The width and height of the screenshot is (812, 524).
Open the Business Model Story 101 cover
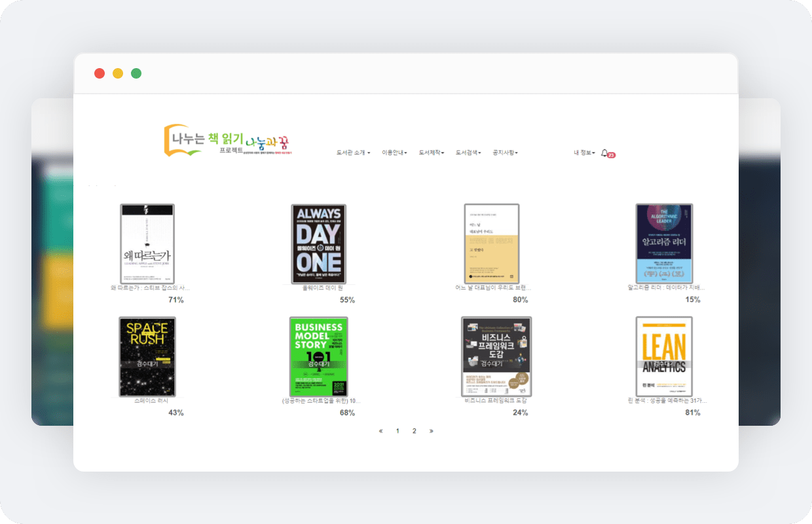pos(319,357)
